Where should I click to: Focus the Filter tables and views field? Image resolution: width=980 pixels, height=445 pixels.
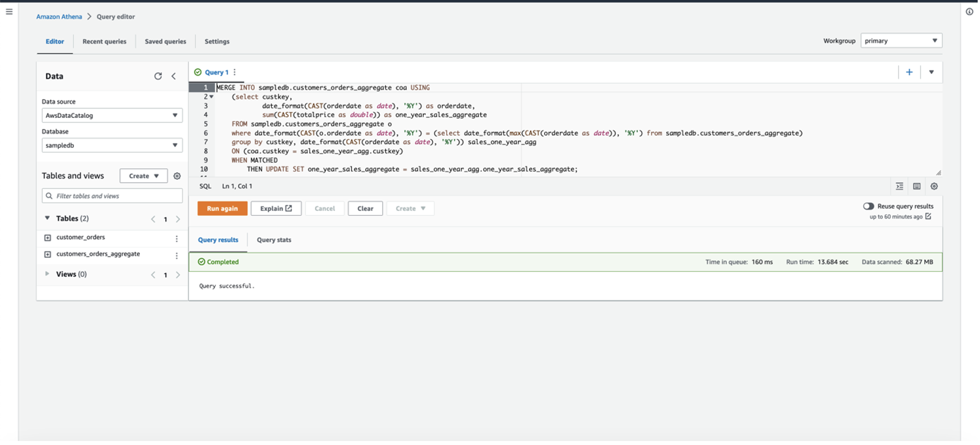[112, 196]
